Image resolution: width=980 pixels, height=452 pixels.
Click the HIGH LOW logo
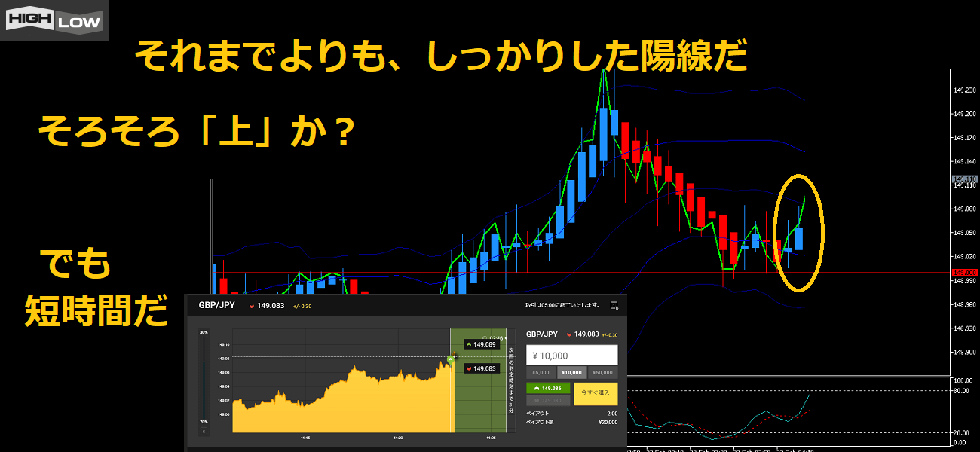(54, 20)
